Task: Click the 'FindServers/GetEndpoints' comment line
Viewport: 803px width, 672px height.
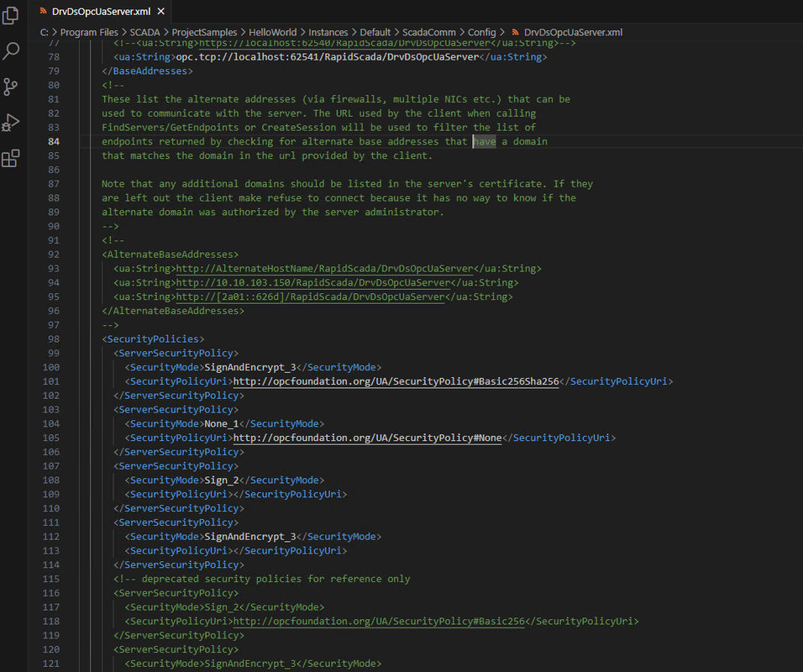Action: point(318,127)
